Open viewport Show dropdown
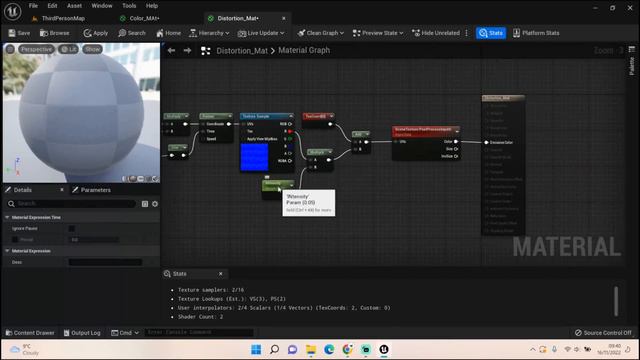 tap(93, 49)
